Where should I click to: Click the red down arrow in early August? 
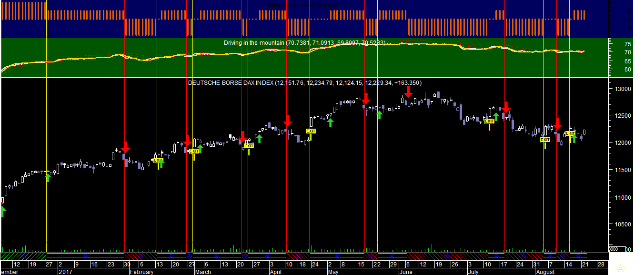(x=557, y=123)
